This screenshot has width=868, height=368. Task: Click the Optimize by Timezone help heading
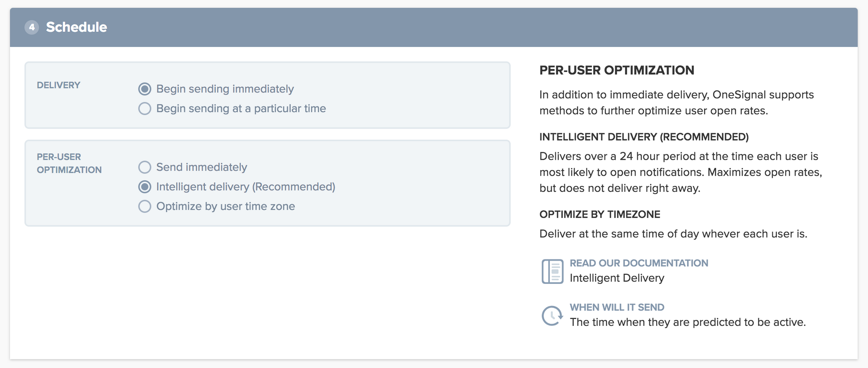(x=600, y=214)
